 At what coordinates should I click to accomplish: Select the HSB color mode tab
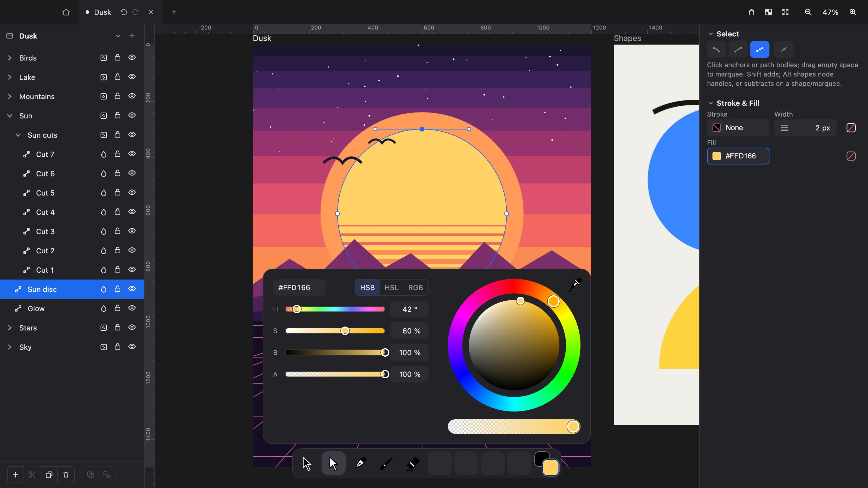tap(367, 288)
